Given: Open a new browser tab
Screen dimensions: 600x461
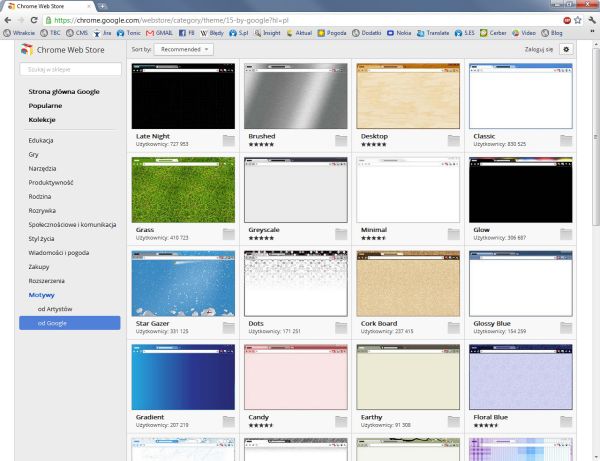Looking at the screenshot, I should point(103,6).
